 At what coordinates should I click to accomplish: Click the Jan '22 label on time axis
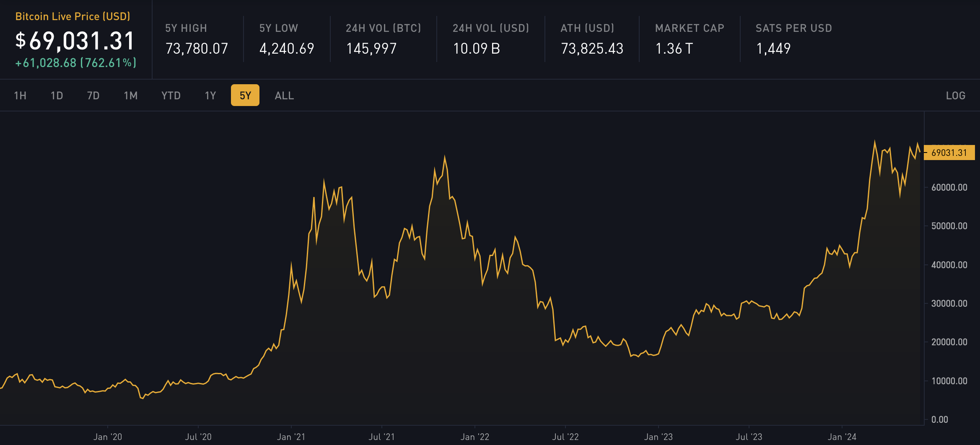click(x=475, y=437)
